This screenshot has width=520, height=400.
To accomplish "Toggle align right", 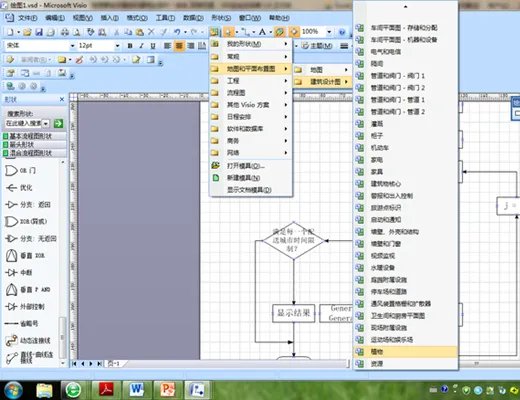I will pos(191,46).
